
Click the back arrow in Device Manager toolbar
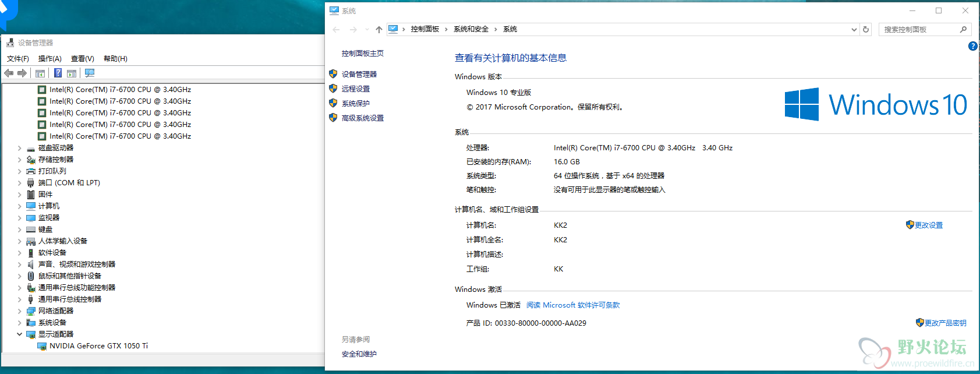tap(9, 73)
